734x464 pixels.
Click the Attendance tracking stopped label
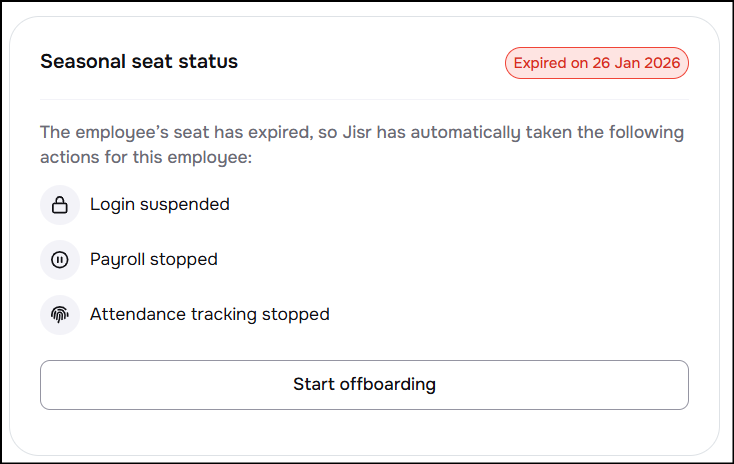pos(210,314)
